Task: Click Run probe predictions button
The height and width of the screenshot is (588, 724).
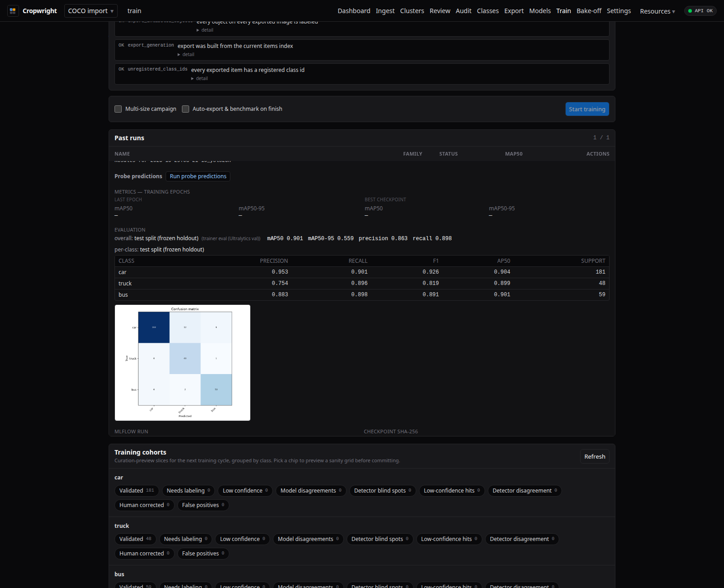Action: (x=198, y=176)
